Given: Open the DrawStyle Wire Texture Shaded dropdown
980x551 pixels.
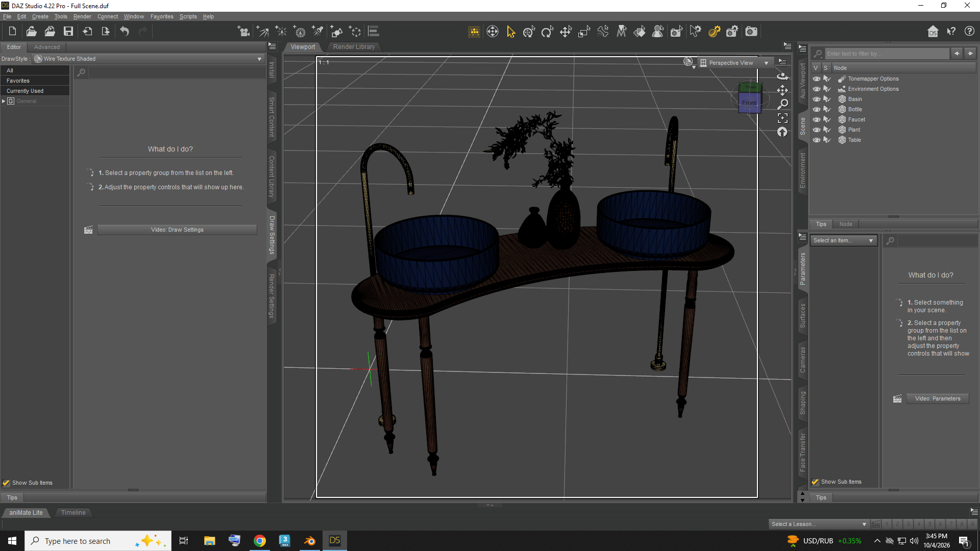Looking at the screenshot, I should pos(149,59).
